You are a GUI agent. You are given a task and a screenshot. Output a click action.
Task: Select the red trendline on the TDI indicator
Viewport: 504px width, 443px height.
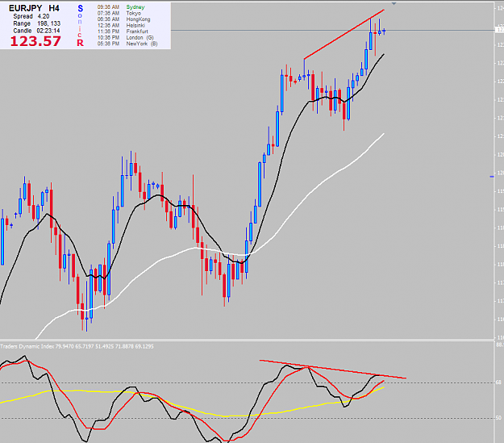click(333, 369)
